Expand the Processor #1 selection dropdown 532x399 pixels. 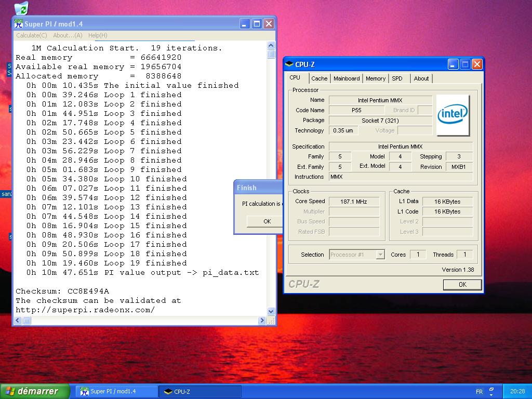click(381, 255)
